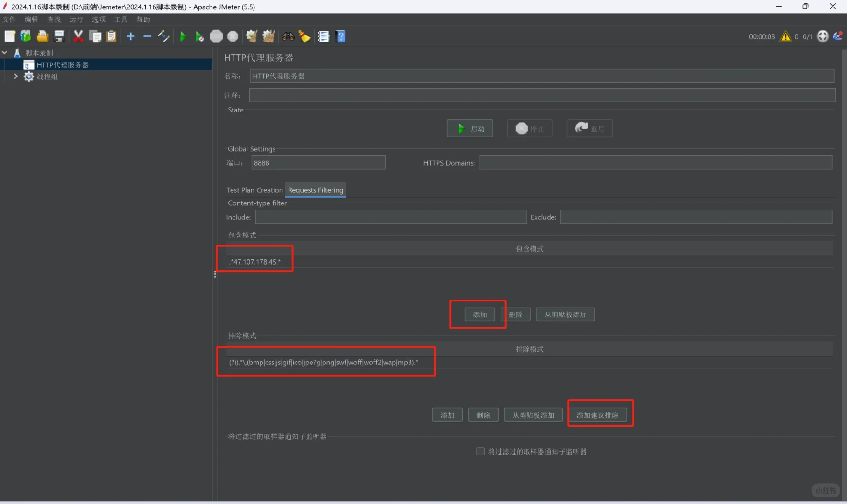847x504 pixels.
Task: Save the test plan with floppy icon
Action: 59,36
